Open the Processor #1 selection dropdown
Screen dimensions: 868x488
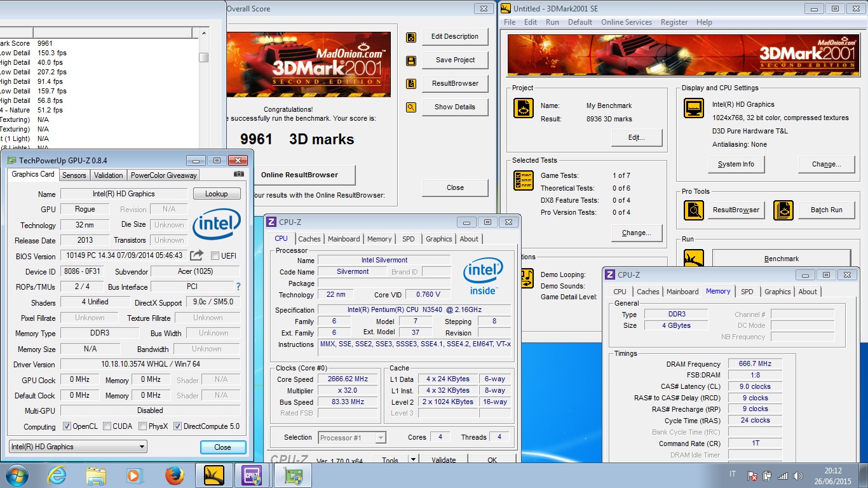(x=352, y=437)
